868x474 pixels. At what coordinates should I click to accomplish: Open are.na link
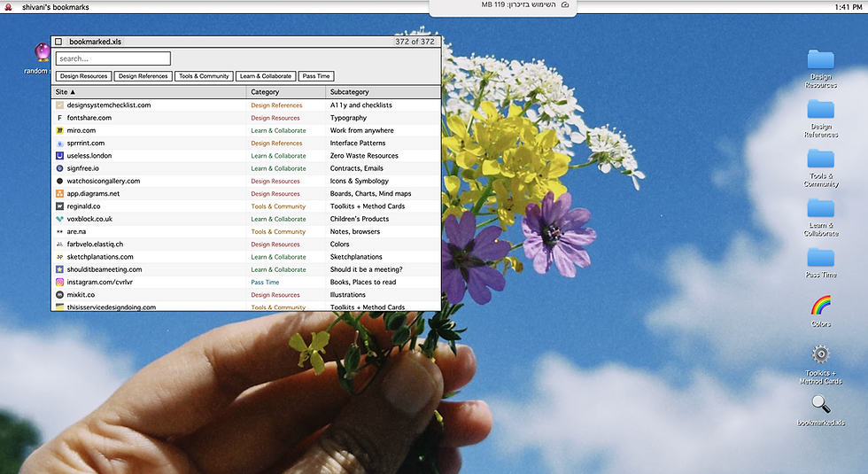76,231
